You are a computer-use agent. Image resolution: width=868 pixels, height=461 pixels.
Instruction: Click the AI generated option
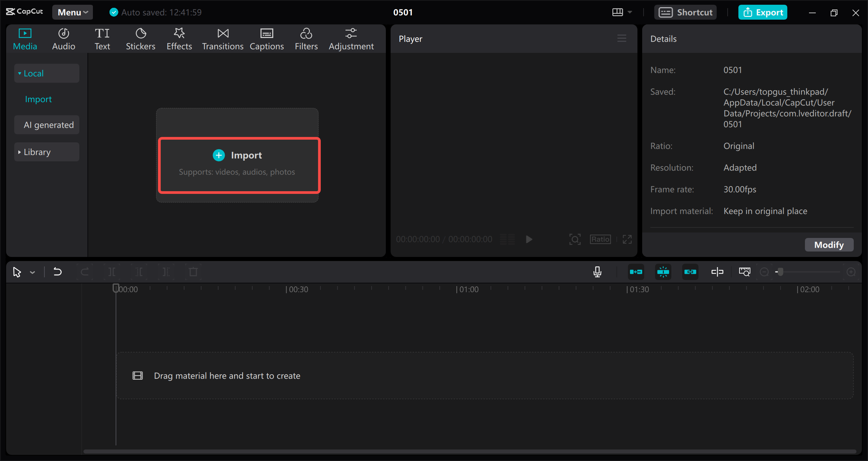point(49,125)
